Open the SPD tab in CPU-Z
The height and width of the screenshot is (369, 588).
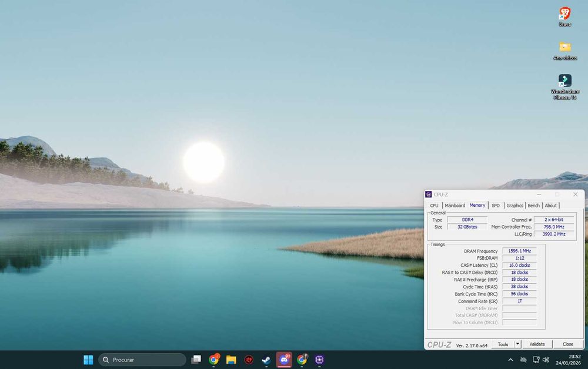pos(496,206)
